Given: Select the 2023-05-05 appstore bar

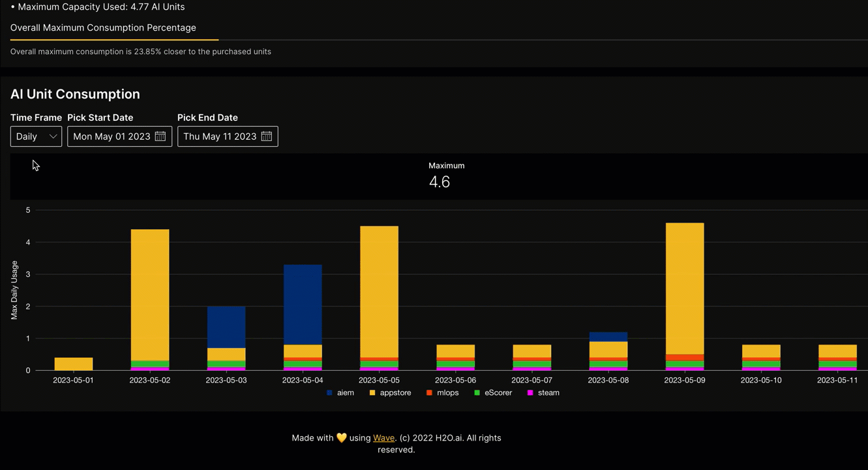Looking at the screenshot, I should (x=379, y=290).
